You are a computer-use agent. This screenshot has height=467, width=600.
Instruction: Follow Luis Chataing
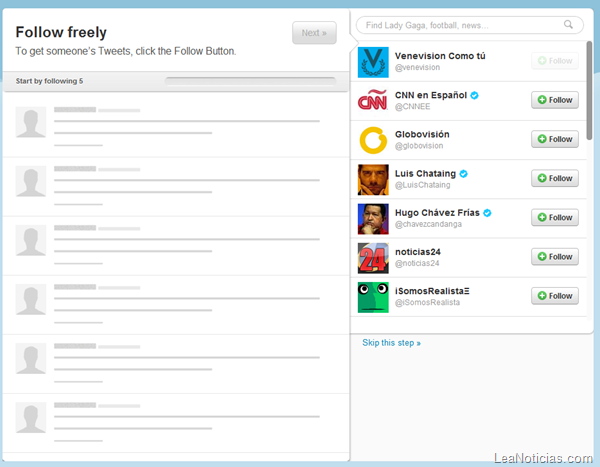pyautogui.click(x=555, y=178)
